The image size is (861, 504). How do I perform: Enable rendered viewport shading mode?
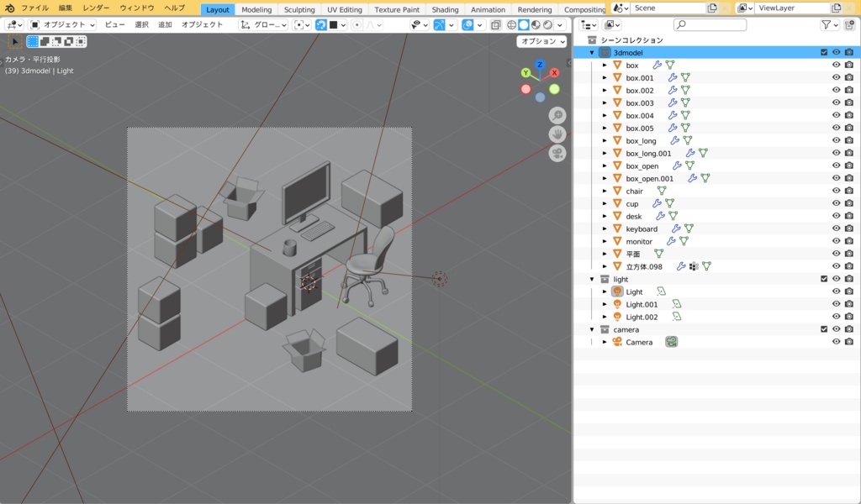(x=547, y=24)
